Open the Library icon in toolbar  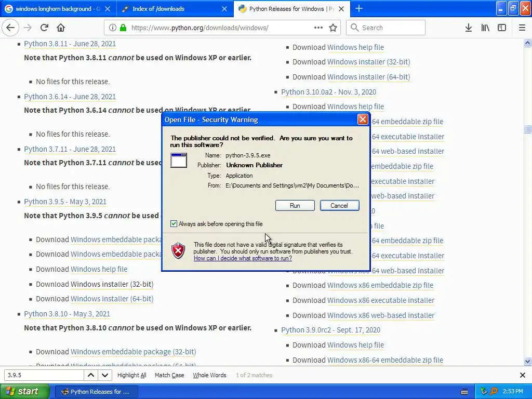(x=485, y=28)
